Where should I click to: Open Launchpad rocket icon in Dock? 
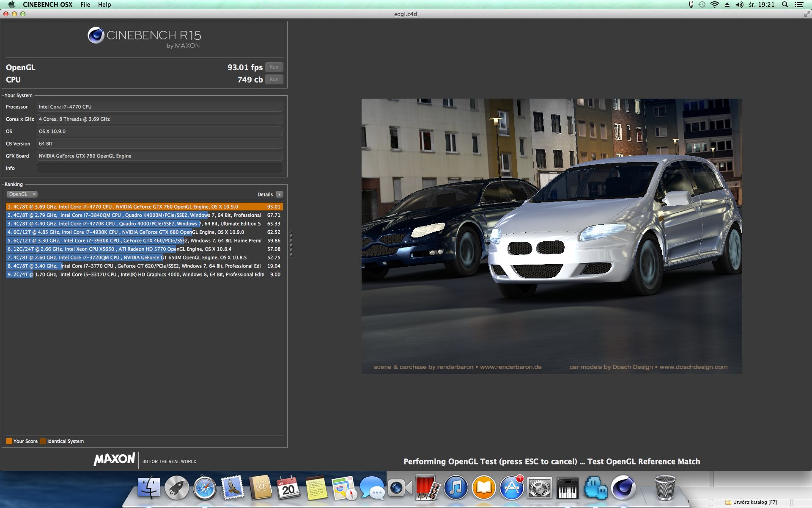(x=177, y=488)
